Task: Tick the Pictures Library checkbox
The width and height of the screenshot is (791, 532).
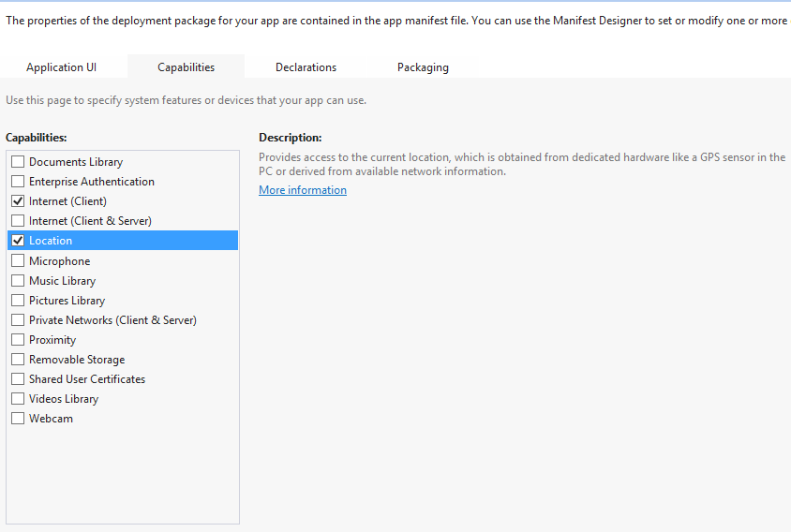Action: 18,300
